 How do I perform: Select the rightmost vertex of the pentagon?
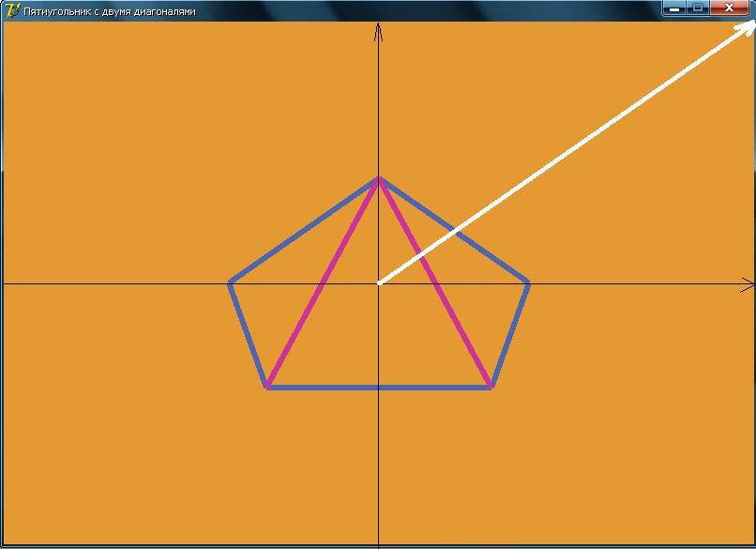[x=529, y=282]
